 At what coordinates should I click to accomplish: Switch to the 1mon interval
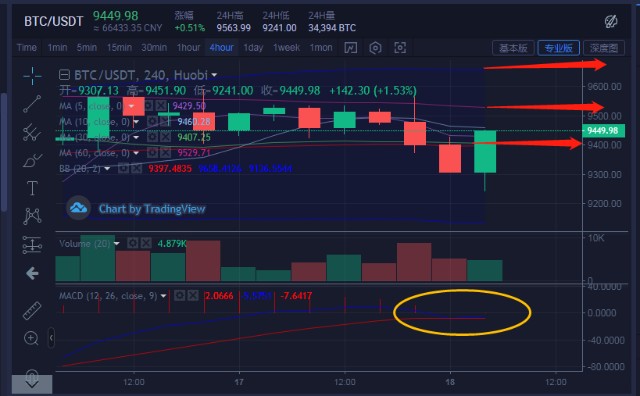321,48
